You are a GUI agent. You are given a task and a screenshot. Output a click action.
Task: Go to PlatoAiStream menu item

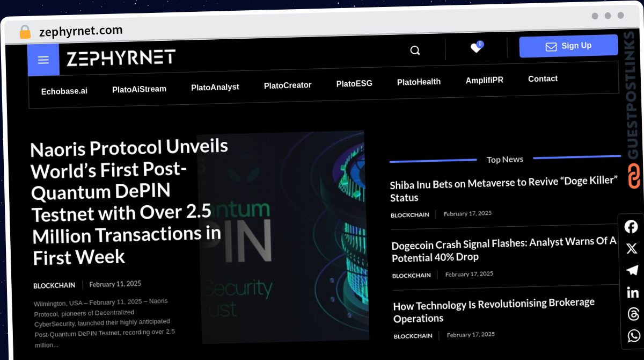coord(139,89)
